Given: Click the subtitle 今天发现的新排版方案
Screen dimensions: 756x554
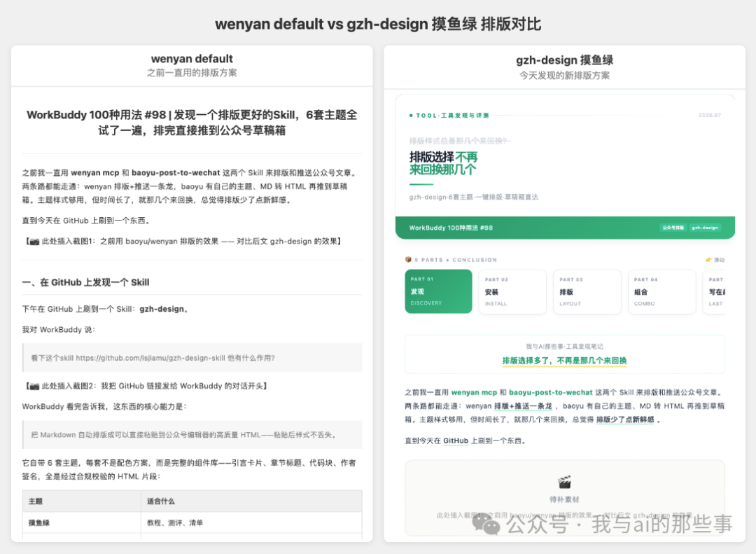Looking at the screenshot, I should 565,75.
